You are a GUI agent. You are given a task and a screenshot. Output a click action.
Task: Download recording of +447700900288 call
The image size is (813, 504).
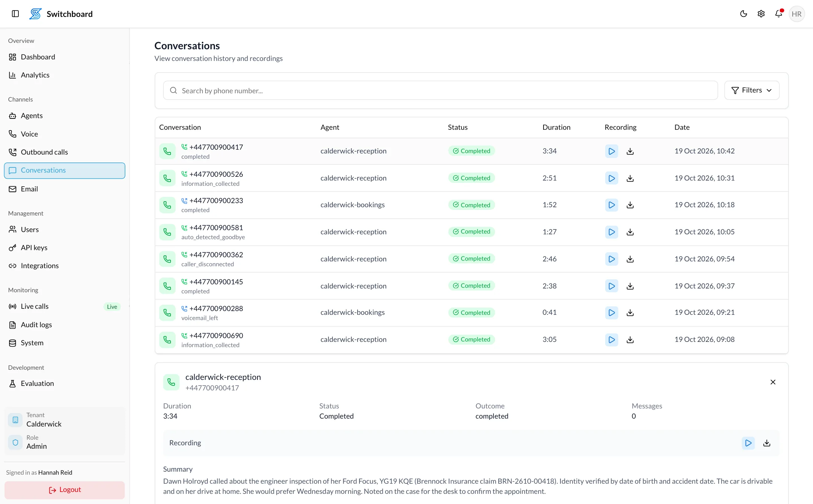click(630, 313)
